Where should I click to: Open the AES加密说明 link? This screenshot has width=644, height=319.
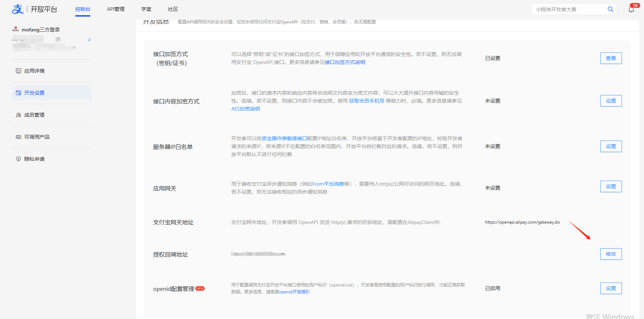click(x=246, y=109)
